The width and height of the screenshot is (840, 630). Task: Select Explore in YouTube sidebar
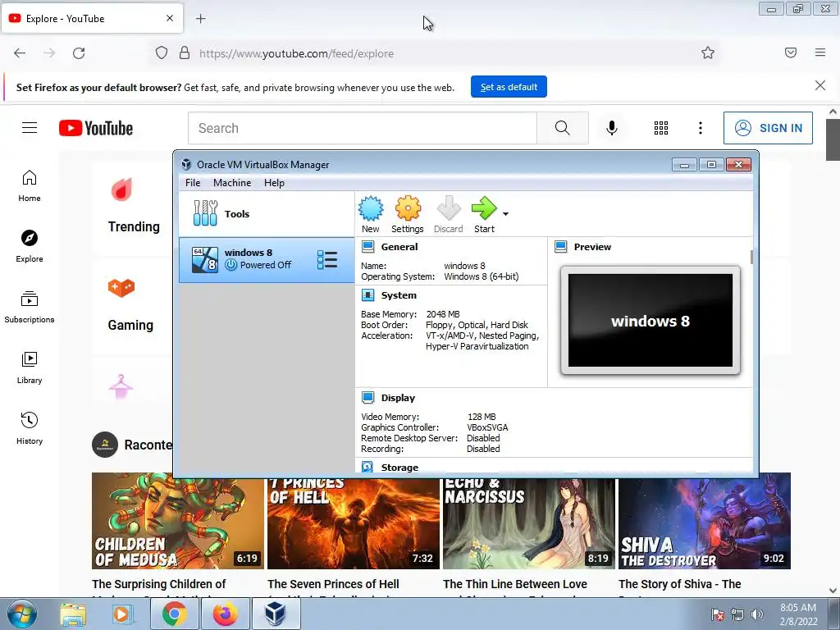(x=30, y=246)
